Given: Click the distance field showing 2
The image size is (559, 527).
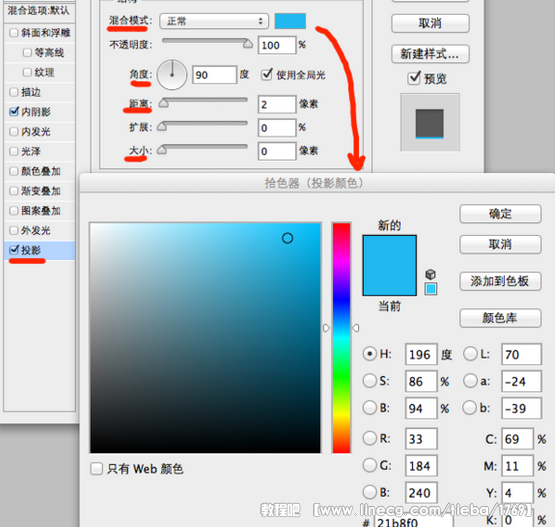Looking at the screenshot, I should pos(277,104).
